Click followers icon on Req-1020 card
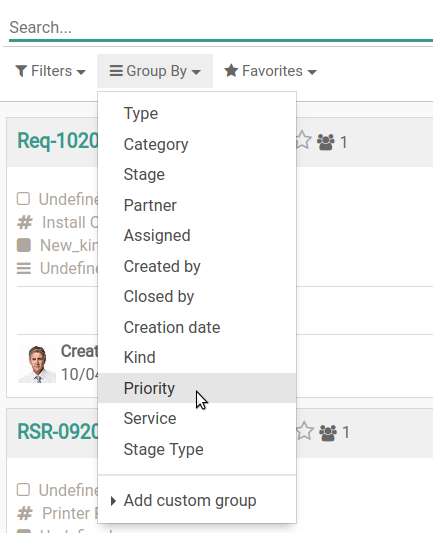The image size is (433, 533). pyautogui.click(x=326, y=142)
